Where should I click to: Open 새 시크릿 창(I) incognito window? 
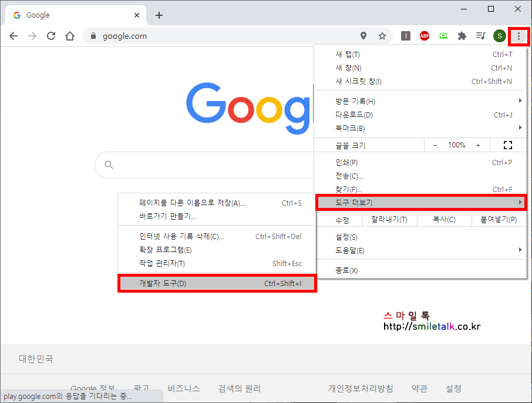420,82
